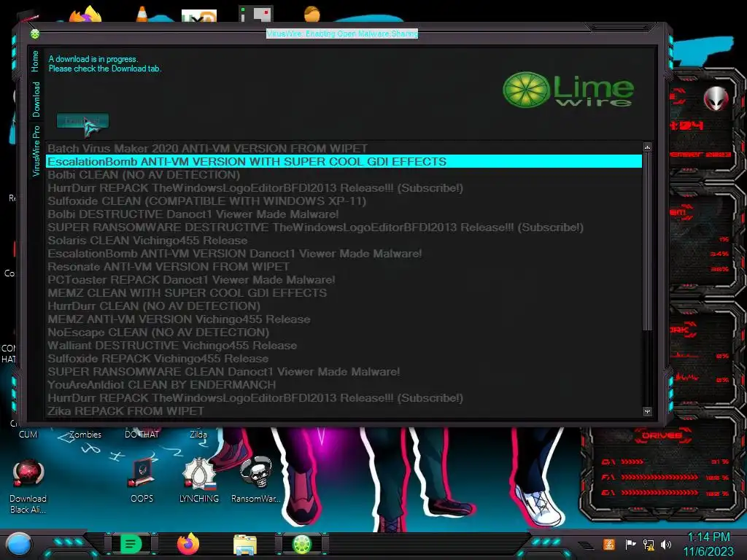This screenshot has width=747, height=560.
Task: Open the OOPS desktop icon
Action: 142,480
